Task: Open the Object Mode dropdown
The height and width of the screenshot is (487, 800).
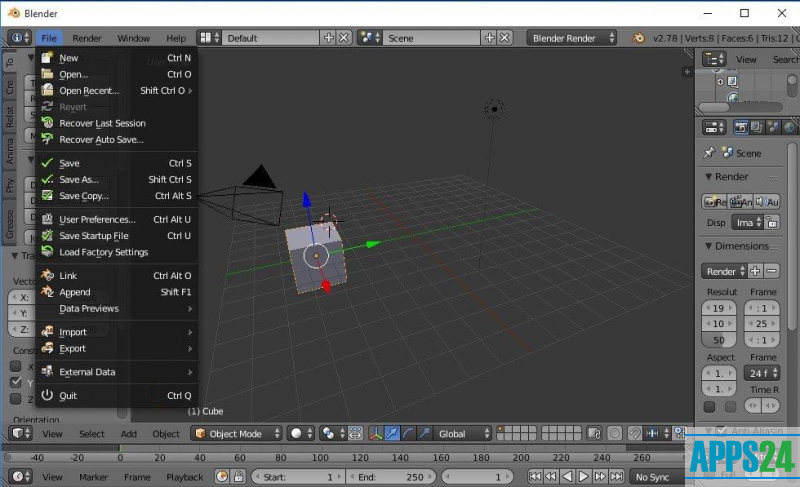Action: click(237, 433)
